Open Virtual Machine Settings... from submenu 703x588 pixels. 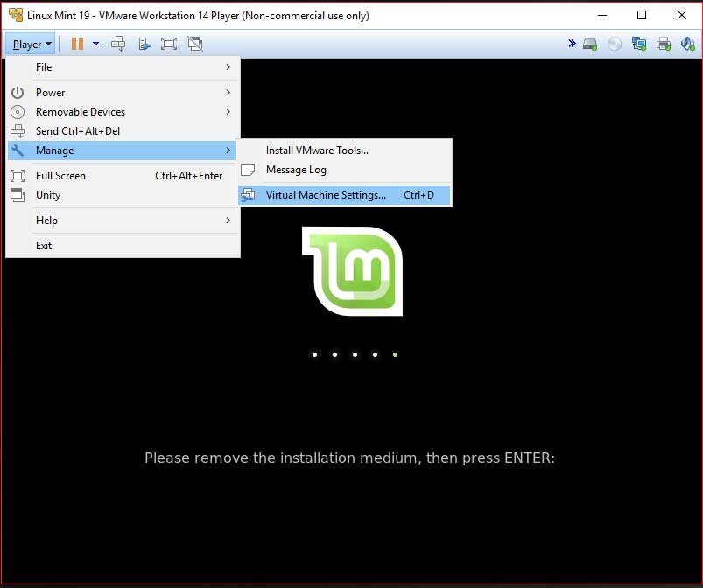[344, 195]
